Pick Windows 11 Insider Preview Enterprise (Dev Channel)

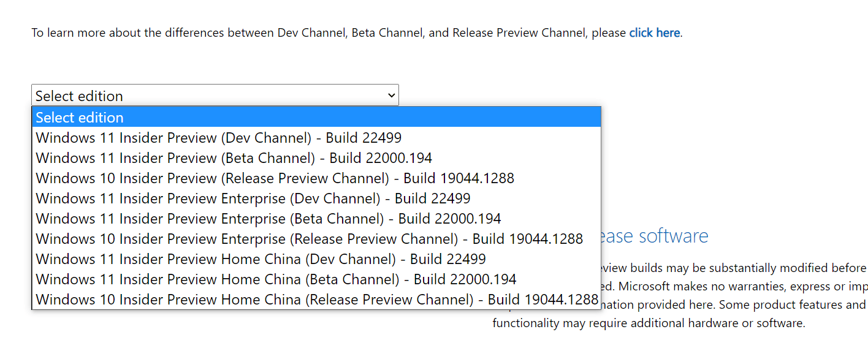tap(316, 198)
